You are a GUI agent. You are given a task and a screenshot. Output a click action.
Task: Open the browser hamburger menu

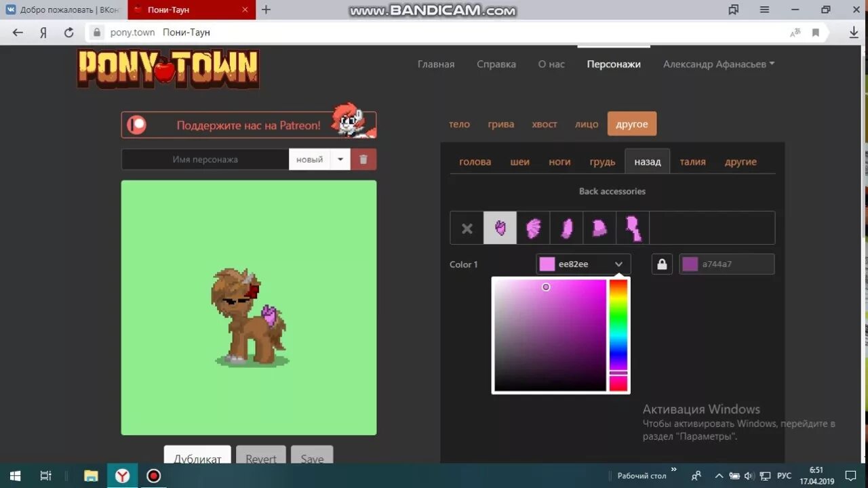[764, 9]
